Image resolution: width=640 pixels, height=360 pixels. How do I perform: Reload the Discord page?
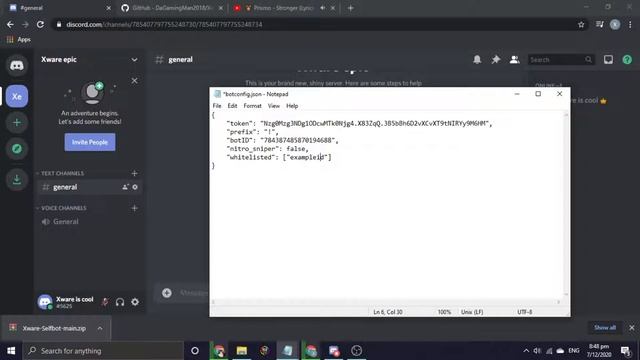[40, 24]
